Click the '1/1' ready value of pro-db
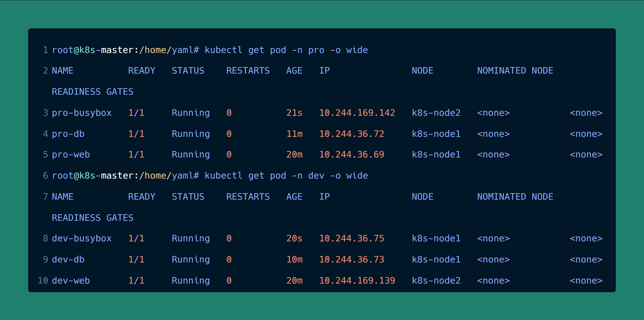Viewport: 644px width, 320px height. 136,134
